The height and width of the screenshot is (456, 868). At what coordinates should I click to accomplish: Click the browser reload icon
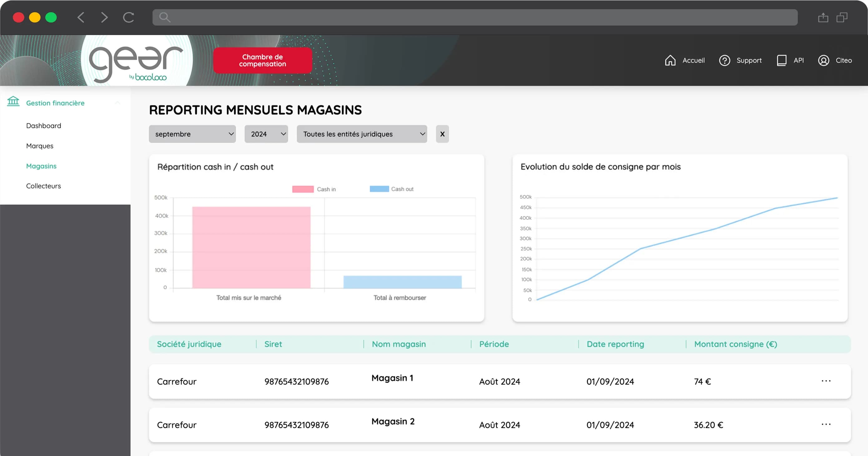[x=128, y=17]
